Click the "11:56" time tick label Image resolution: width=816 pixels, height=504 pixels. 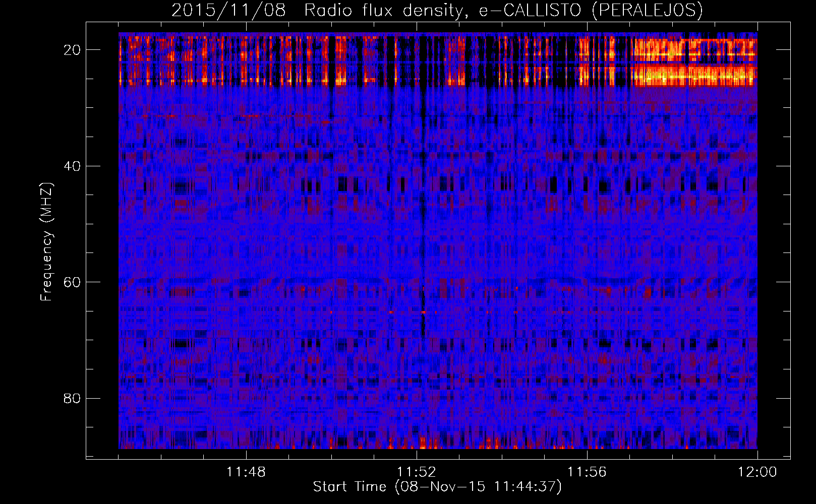click(587, 472)
